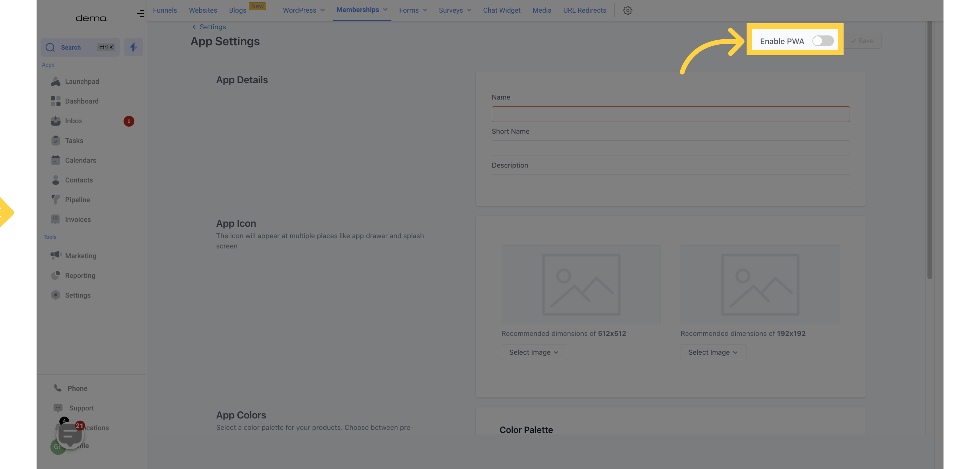980x469 pixels.
Task: Click the 512x512 image placeholder
Action: point(581,285)
